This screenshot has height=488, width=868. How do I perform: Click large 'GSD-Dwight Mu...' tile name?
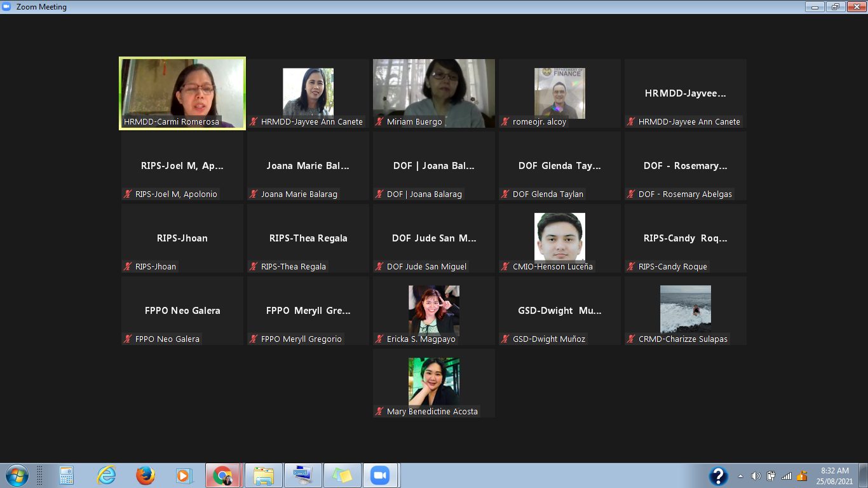[x=560, y=311]
